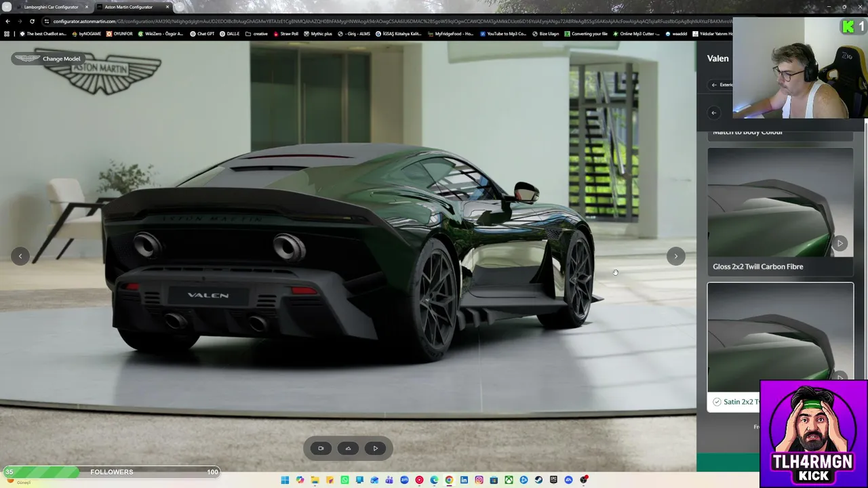
Task: Click the environment scene button under the car
Action: 348,448
